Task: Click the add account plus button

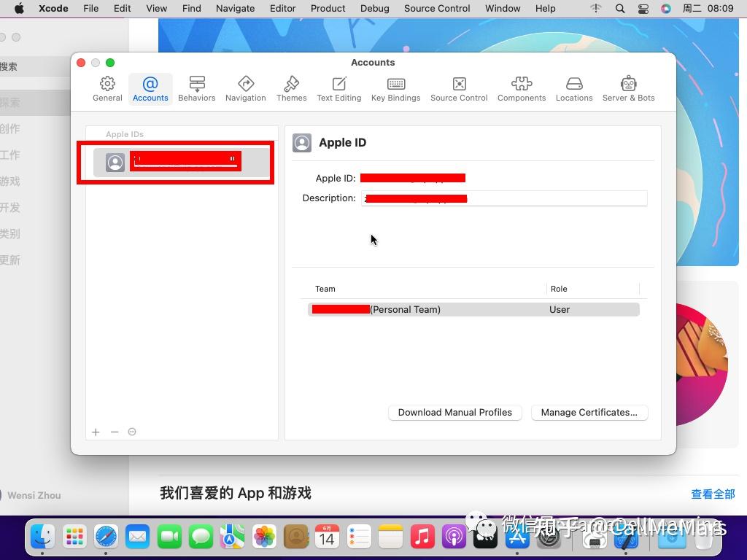Action: pos(96,432)
